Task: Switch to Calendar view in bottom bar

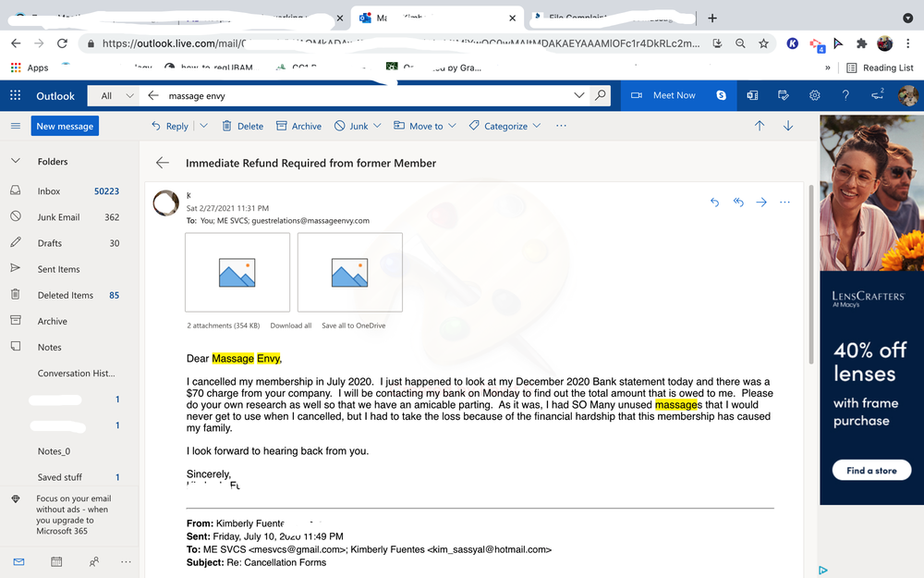Action: (56, 561)
